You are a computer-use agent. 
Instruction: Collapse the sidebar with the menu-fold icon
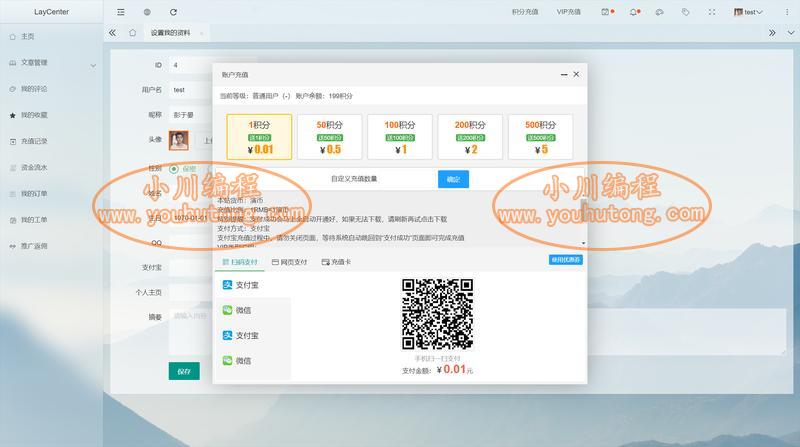coord(120,12)
